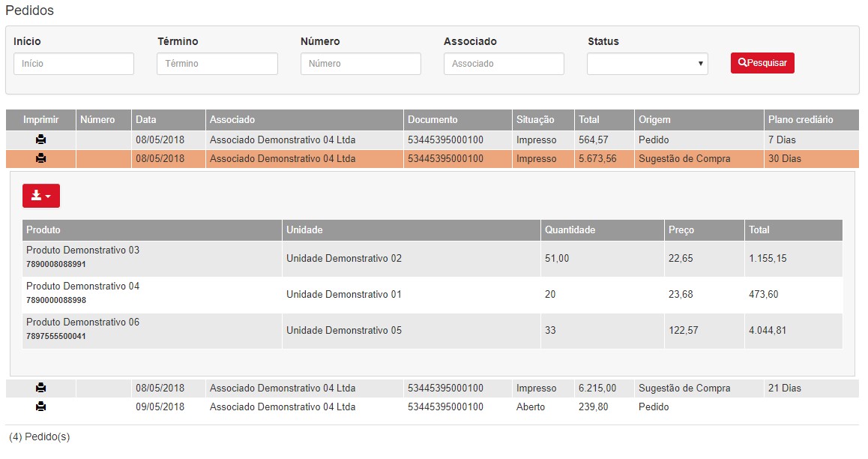Select the price 22,65 cell
Viewport: 868px width, 459px height.
(705, 259)
